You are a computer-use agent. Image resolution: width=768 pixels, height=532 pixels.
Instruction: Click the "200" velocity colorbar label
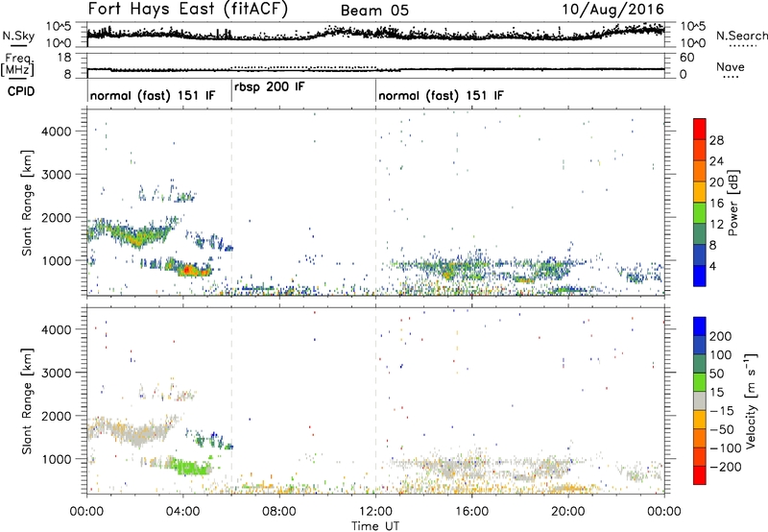click(x=721, y=336)
